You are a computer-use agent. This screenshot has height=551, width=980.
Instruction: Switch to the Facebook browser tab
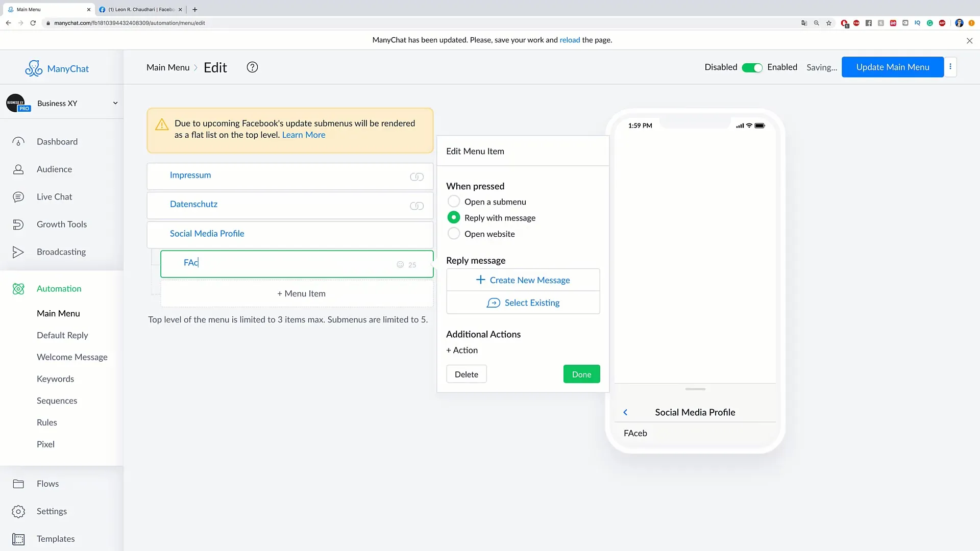pyautogui.click(x=140, y=9)
